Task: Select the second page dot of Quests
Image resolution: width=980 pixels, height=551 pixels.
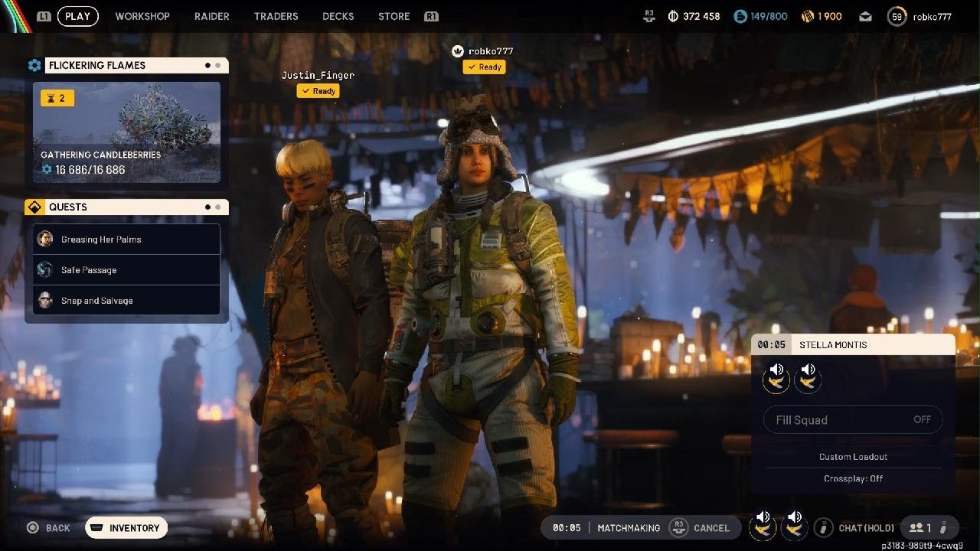Action: (x=217, y=207)
